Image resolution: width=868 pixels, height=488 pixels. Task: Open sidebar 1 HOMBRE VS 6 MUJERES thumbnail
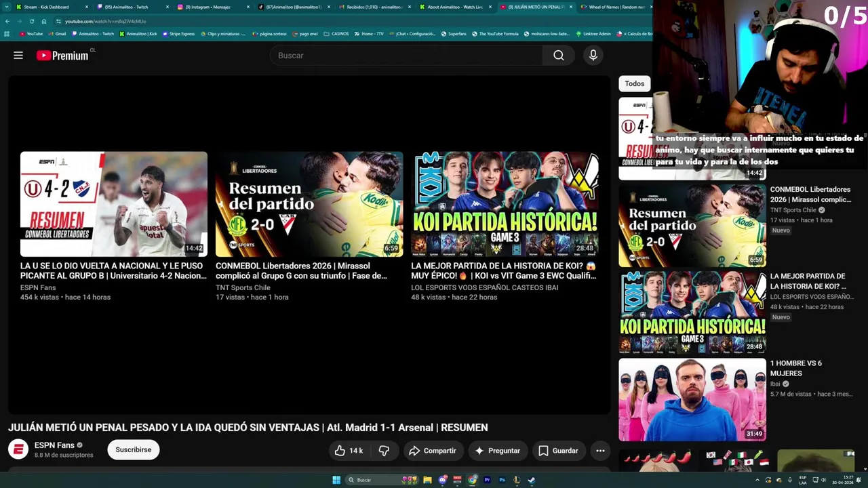pos(692,399)
